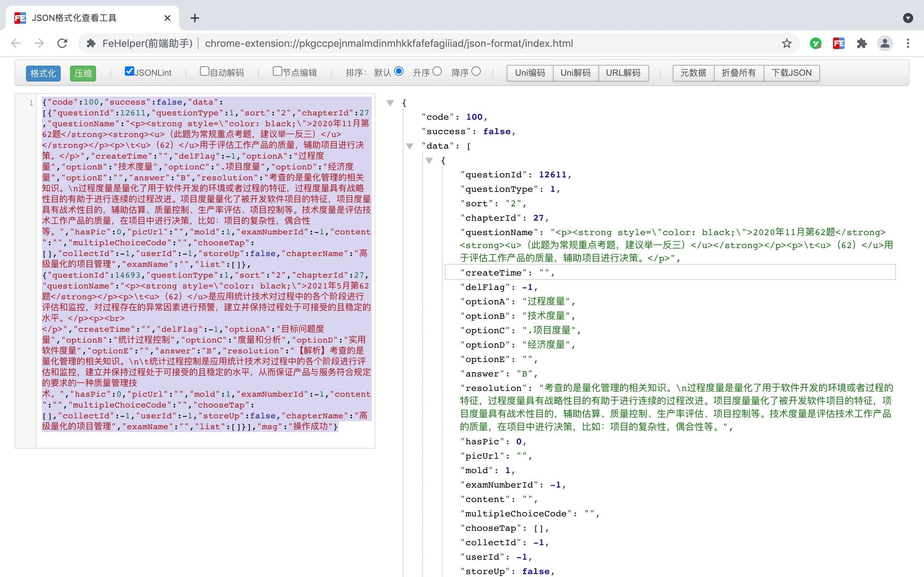This screenshot has height=577, width=924.
Task: Click the green Y extension icon
Action: (816, 44)
